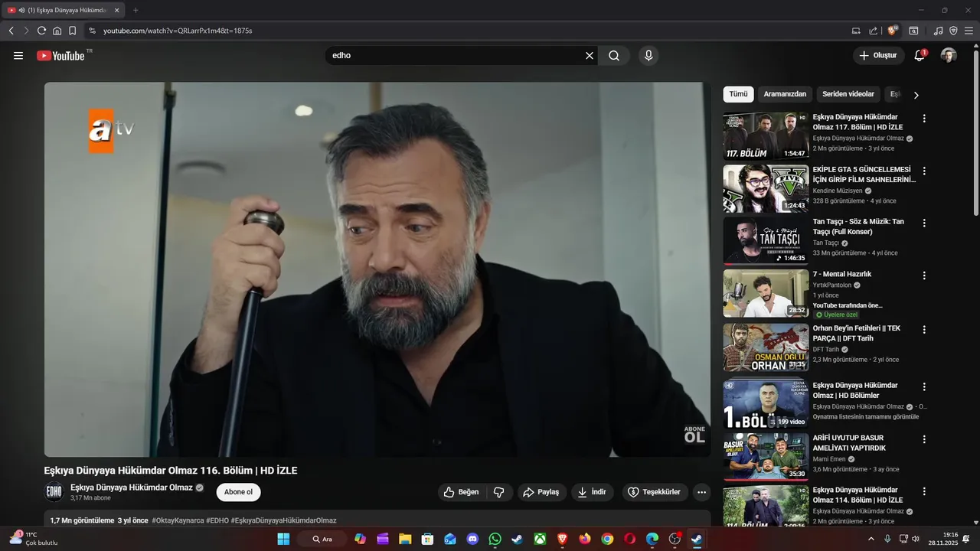Open options for the Tan Taşçı concert video
This screenshot has height=551, width=980.
(x=924, y=223)
